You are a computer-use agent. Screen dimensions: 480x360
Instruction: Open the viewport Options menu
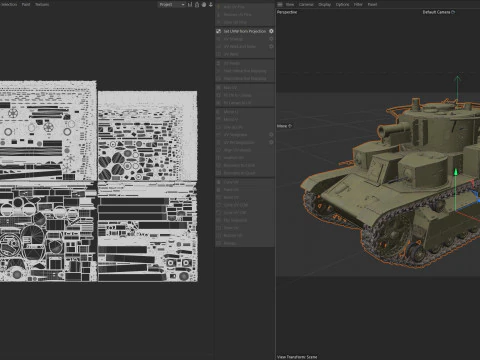click(342, 4)
